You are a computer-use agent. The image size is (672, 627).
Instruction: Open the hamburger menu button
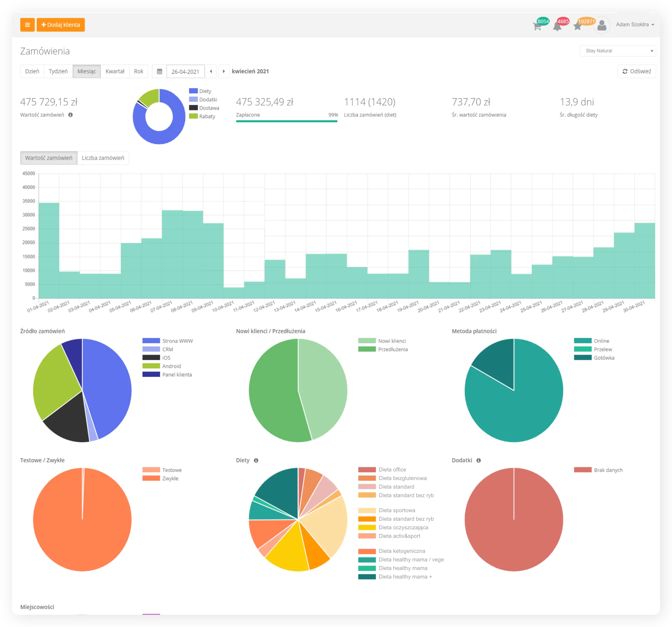[27, 25]
